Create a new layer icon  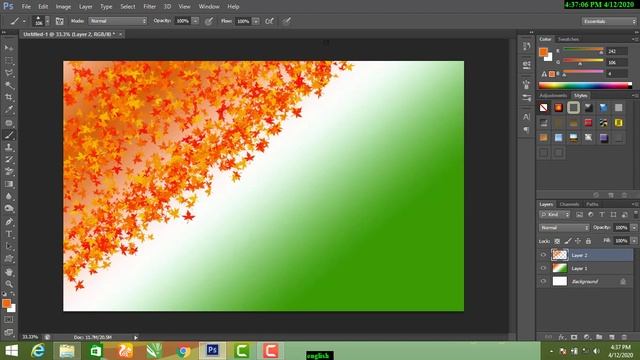point(611,337)
